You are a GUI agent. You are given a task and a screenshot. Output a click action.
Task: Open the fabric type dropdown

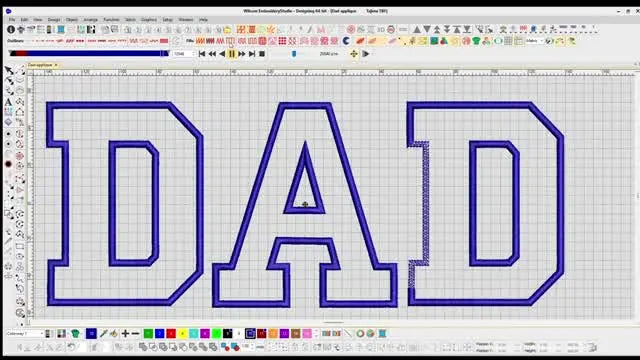click(x=534, y=41)
